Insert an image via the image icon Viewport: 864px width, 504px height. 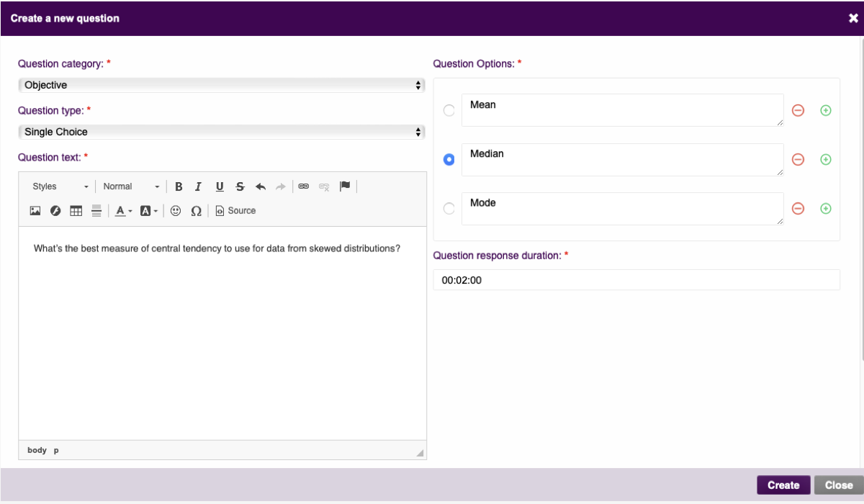35,211
